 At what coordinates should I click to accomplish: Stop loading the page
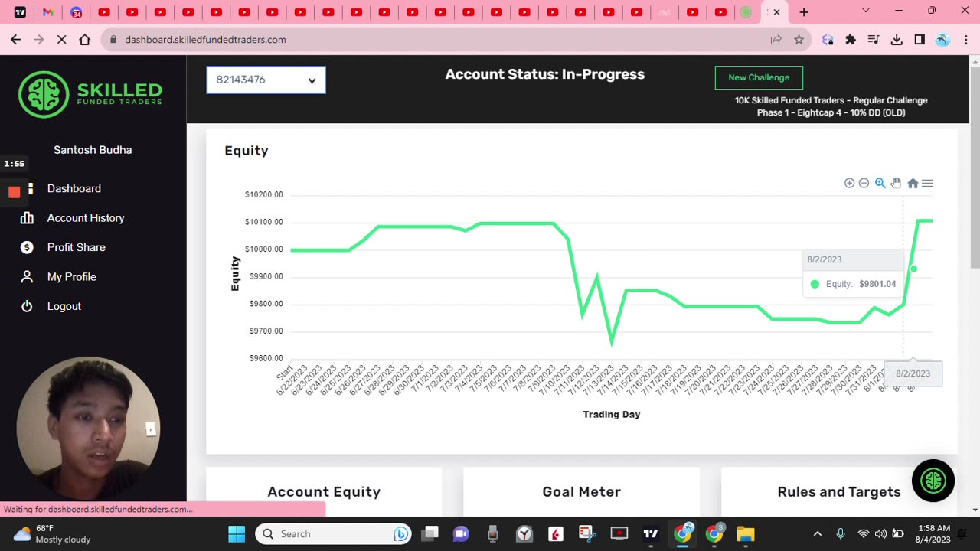pos(62,40)
